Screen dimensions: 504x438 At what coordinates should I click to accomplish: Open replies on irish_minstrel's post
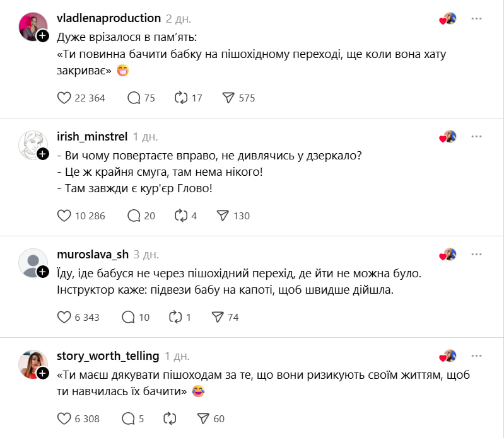click(x=134, y=216)
